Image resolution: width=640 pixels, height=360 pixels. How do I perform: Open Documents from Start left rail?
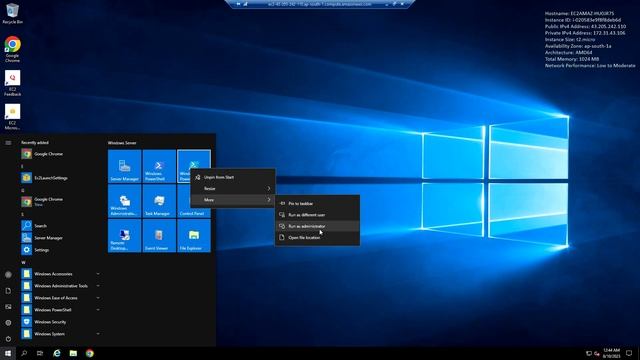coord(8,291)
